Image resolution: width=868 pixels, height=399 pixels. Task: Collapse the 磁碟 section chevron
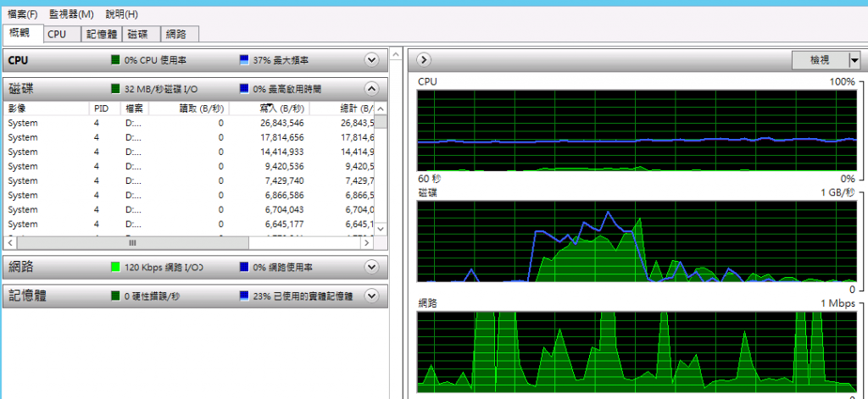point(371,89)
